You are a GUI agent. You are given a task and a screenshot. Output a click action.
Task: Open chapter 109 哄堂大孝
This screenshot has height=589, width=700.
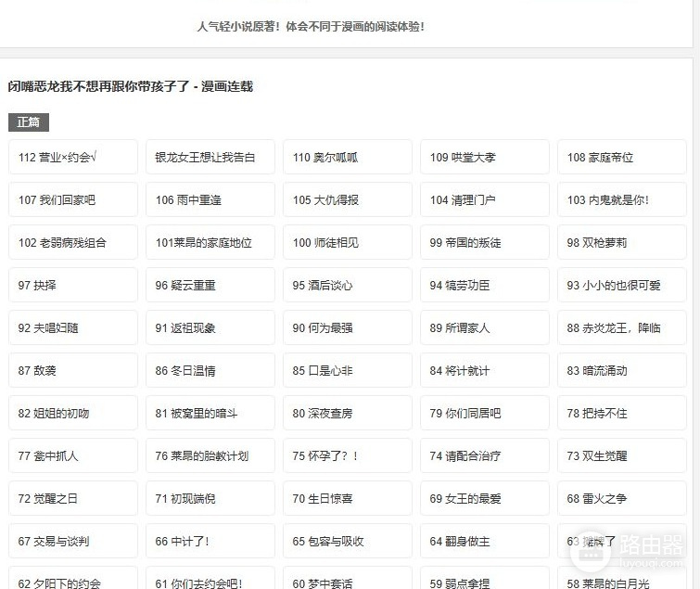(x=485, y=157)
